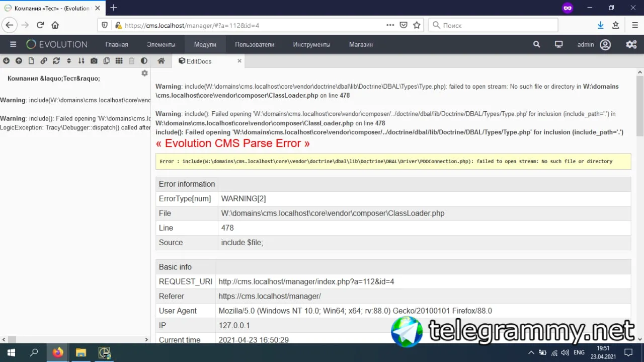The height and width of the screenshot is (362, 644).
Task: Refresh the resource tree
Action: click(x=56, y=61)
